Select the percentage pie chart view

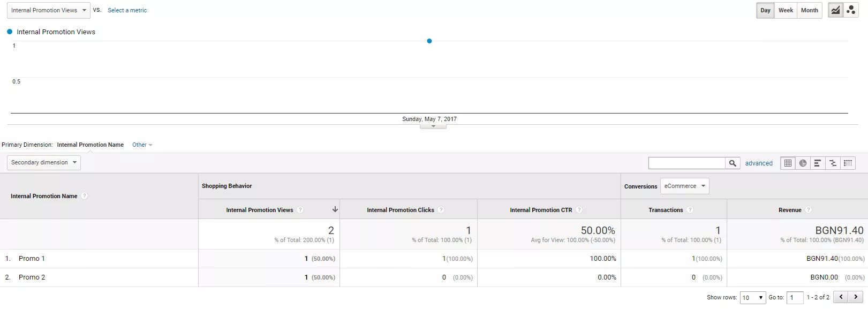[x=803, y=163]
